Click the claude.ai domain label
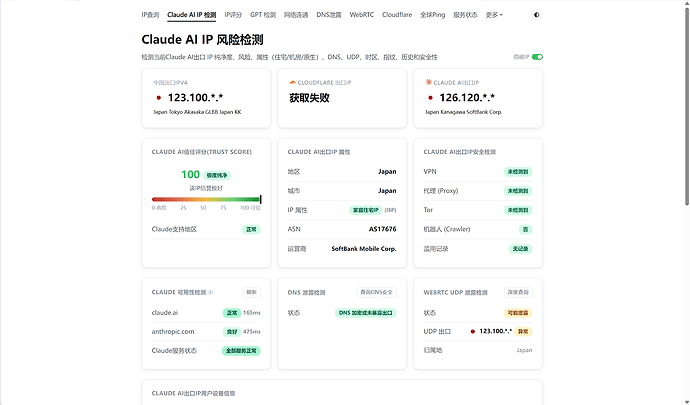 tap(165, 313)
